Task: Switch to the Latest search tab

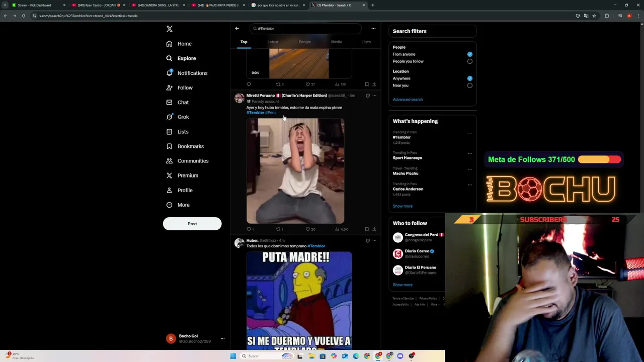Action: (273, 42)
